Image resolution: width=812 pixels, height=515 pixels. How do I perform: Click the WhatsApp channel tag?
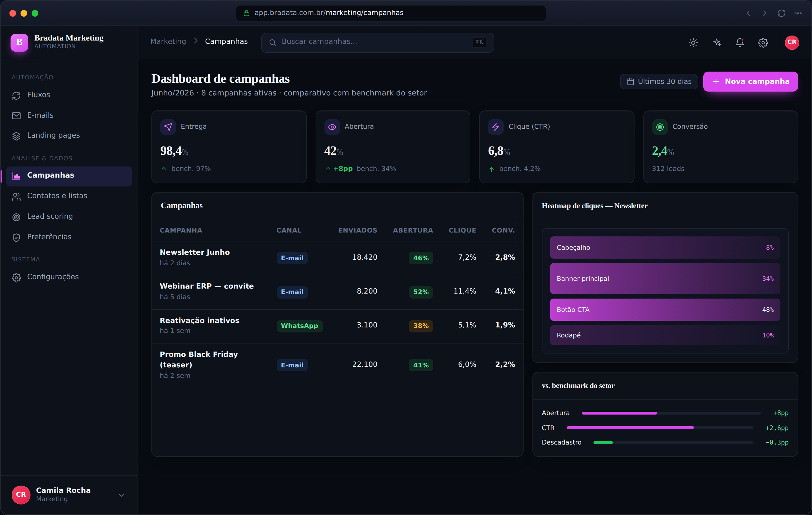(300, 326)
